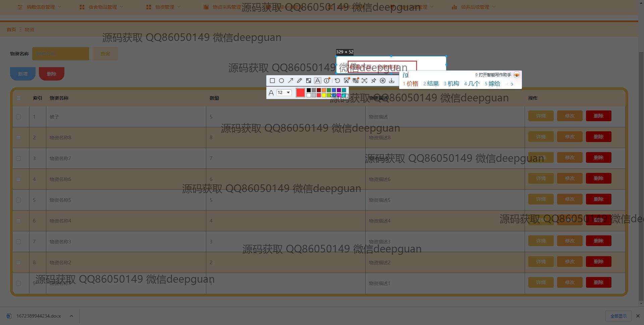
Task: Check the checkbox for 物资名称6 row
Action: [x=18, y=179]
